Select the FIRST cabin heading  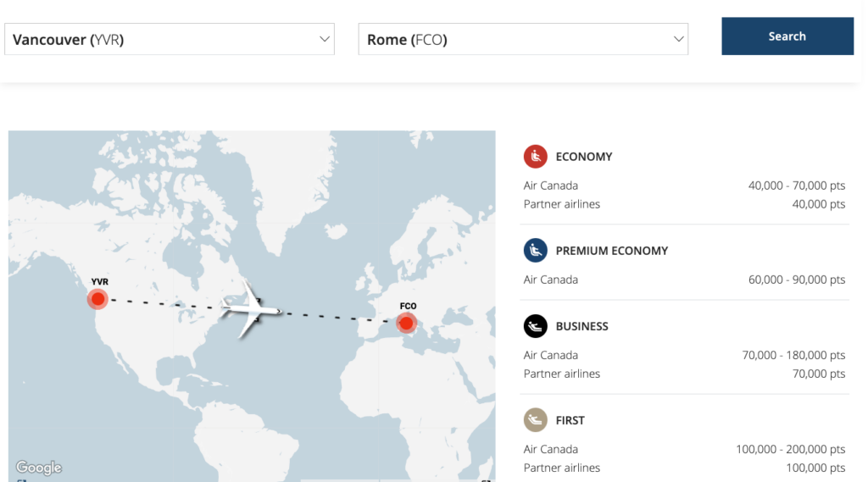pos(570,420)
